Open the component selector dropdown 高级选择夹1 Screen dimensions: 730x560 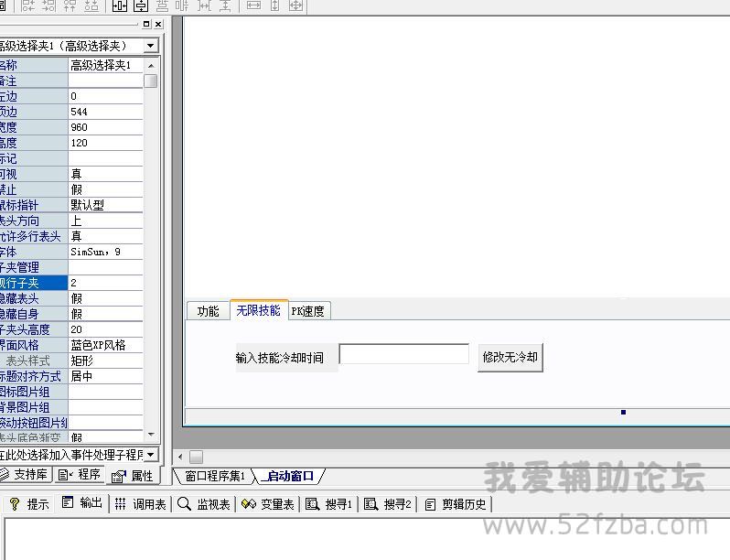pos(150,46)
